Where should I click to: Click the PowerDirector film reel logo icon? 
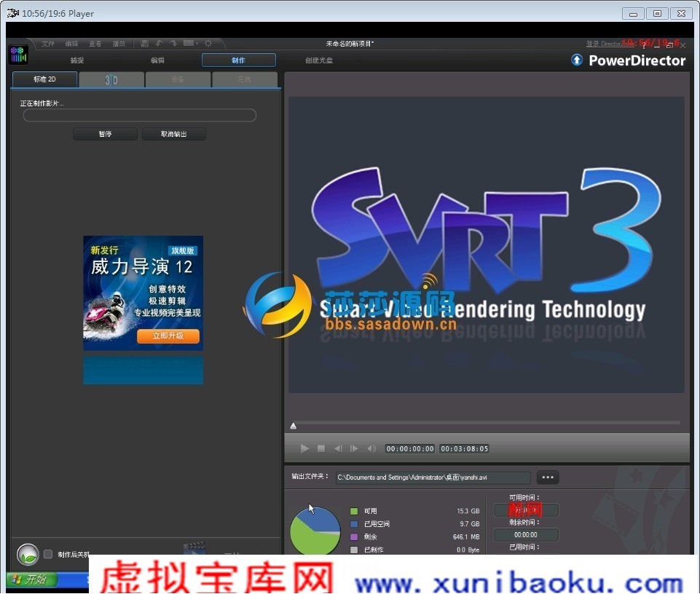click(x=18, y=55)
